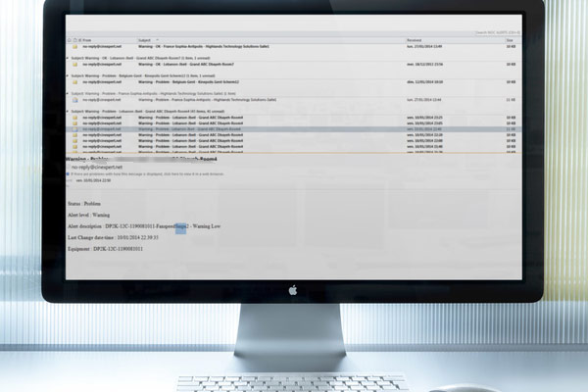Screen dimensions: 588x392
Task: Sort messages by the Received column
Action: [415, 40]
